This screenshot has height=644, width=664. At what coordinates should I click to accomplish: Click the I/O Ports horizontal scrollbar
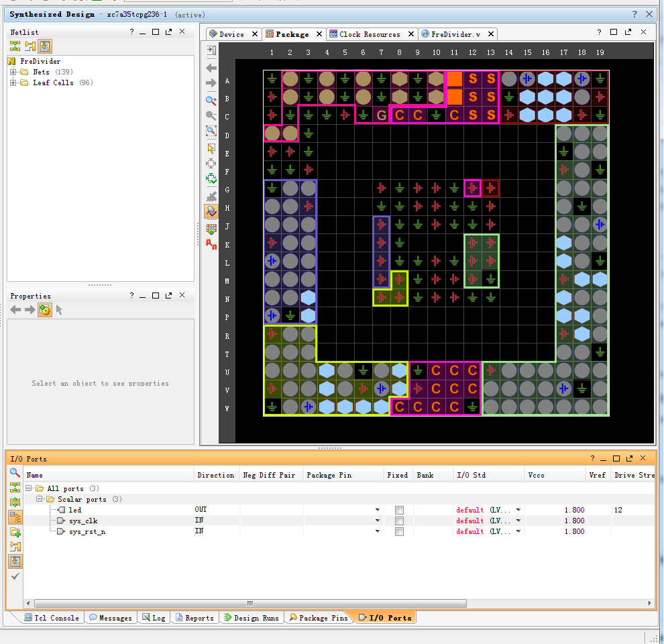coord(250,603)
